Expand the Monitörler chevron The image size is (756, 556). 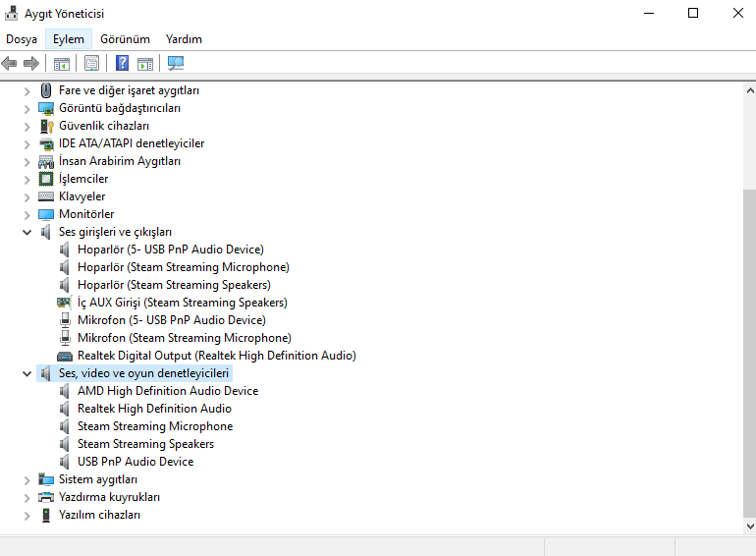[x=27, y=214]
